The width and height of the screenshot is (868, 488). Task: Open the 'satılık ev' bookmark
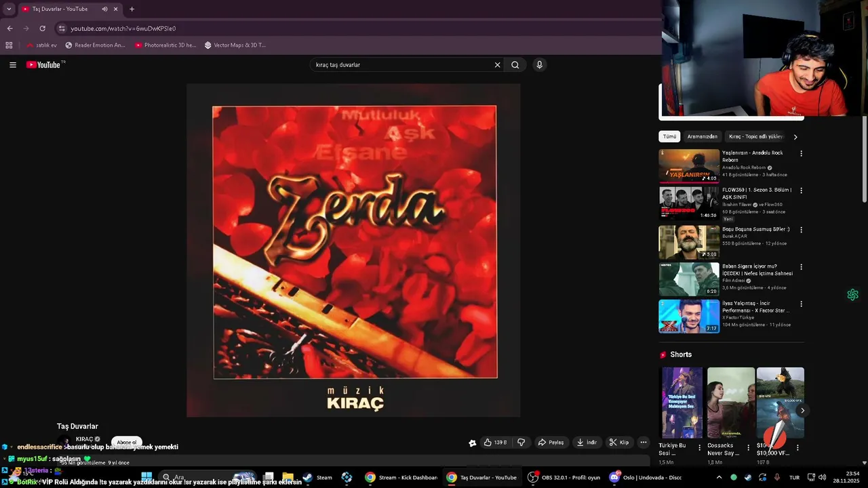[41, 45]
